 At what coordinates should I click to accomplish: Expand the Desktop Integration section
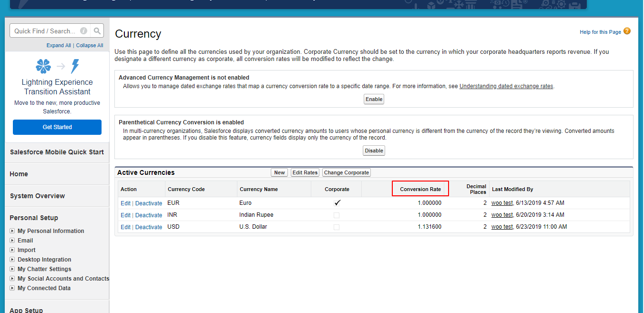[12, 260]
